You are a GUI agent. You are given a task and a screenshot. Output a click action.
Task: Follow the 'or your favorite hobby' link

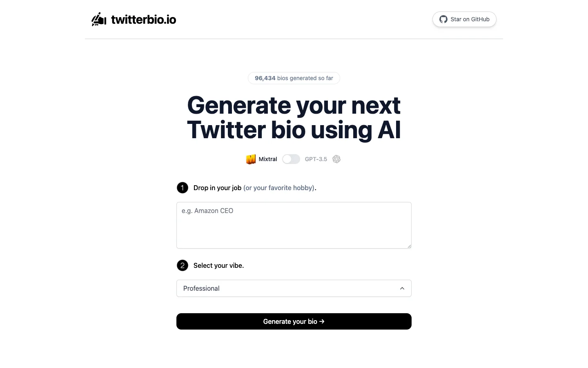[279, 188]
